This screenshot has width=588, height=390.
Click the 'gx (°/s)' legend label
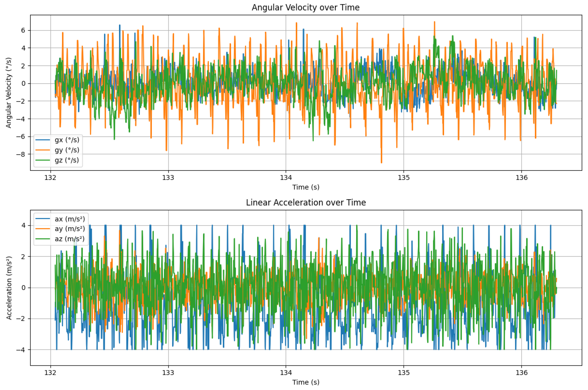[67, 140]
